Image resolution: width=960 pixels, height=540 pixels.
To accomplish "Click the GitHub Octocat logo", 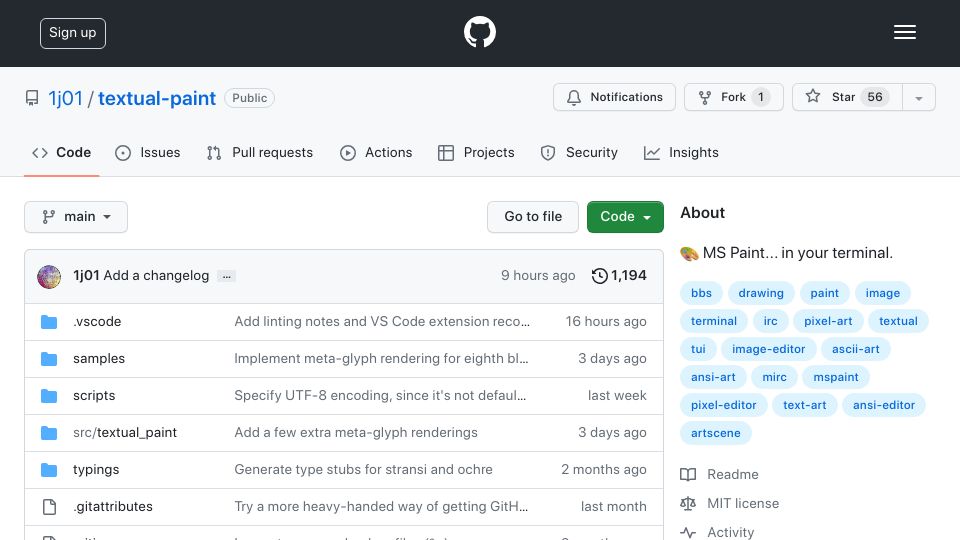I will 479,32.
